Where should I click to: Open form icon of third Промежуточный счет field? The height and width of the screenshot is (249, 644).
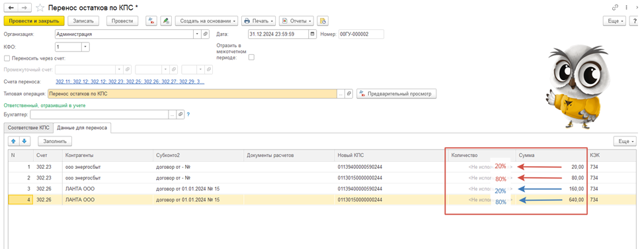209,69
